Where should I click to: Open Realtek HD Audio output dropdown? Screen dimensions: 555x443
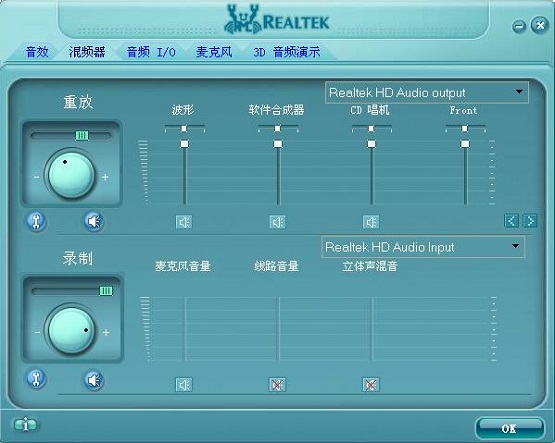tap(427, 93)
